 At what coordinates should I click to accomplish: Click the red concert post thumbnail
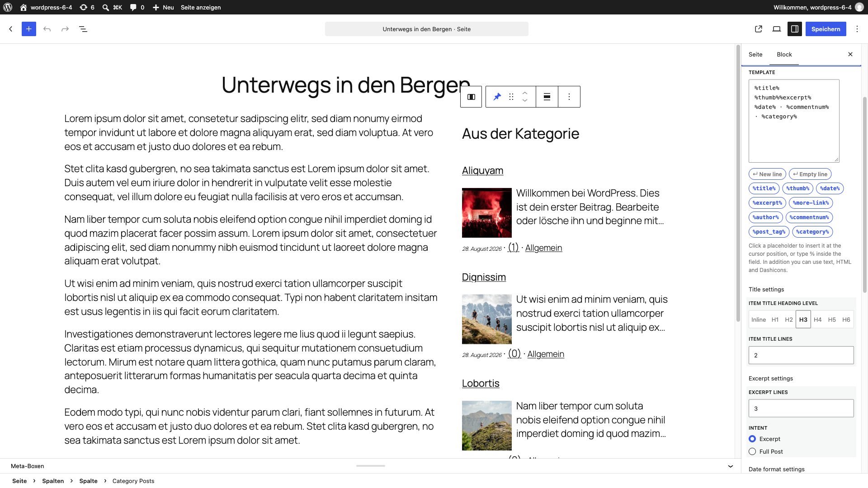pos(487,213)
